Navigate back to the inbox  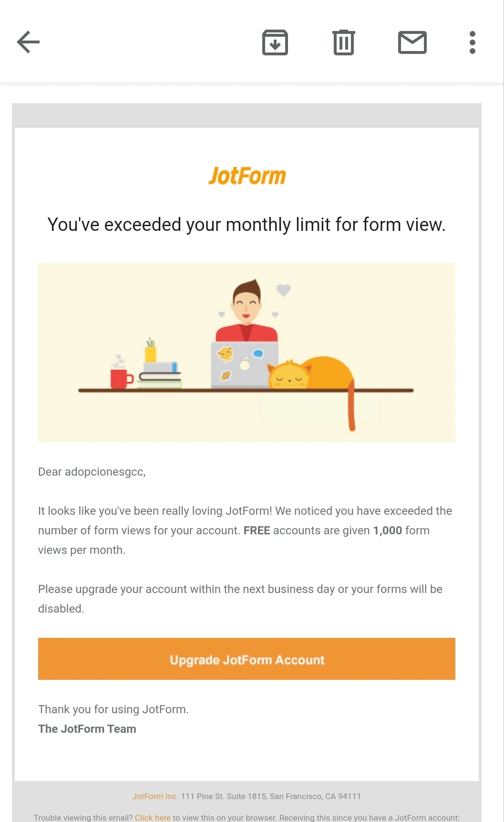point(28,42)
